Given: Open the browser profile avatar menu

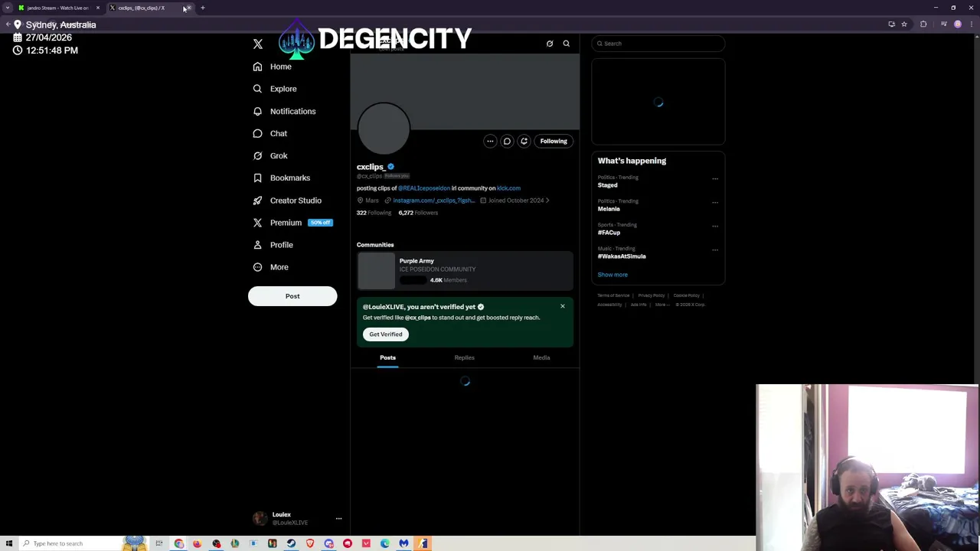Looking at the screenshot, I should tap(958, 24).
